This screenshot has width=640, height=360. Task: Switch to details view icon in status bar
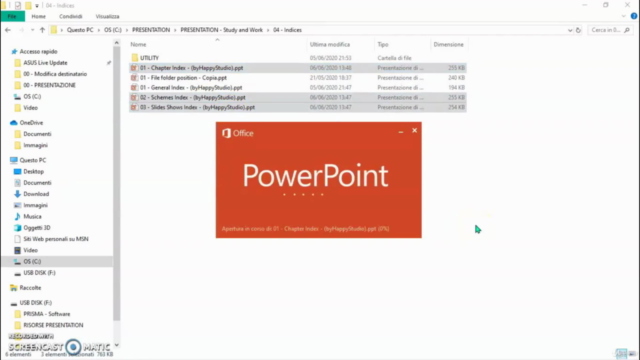pos(621,354)
